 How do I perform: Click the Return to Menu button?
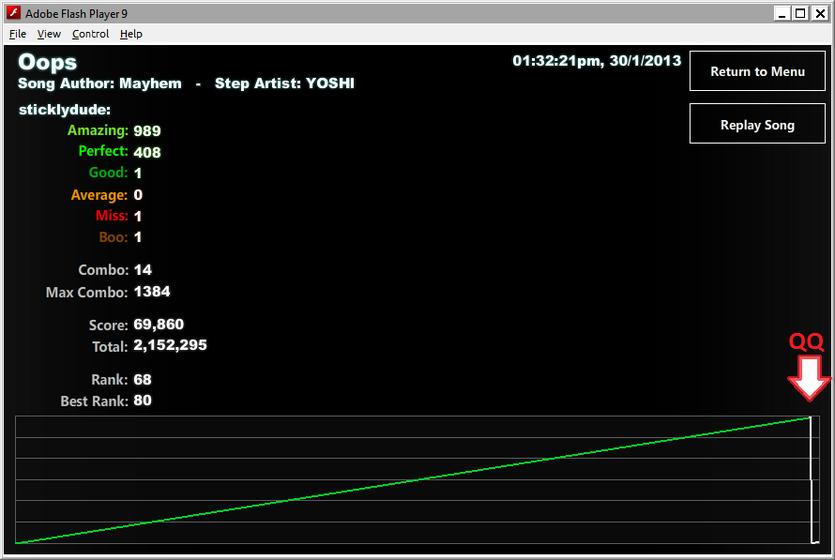757,71
